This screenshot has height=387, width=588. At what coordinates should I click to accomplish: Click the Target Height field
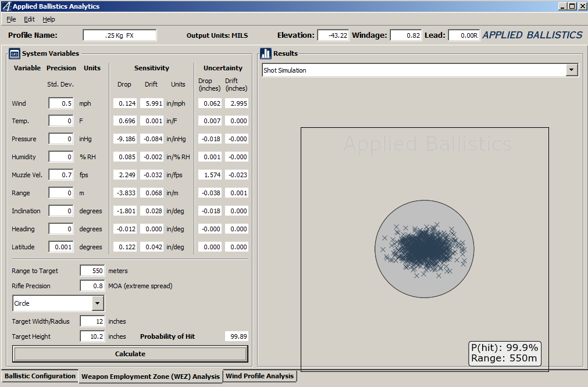click(92, 336)
